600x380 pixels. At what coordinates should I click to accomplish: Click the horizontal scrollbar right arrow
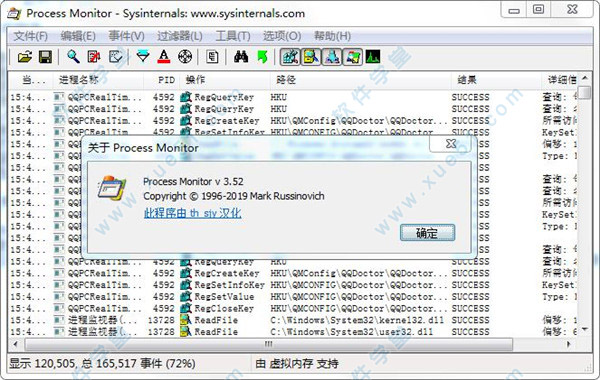tap(569, 344)
